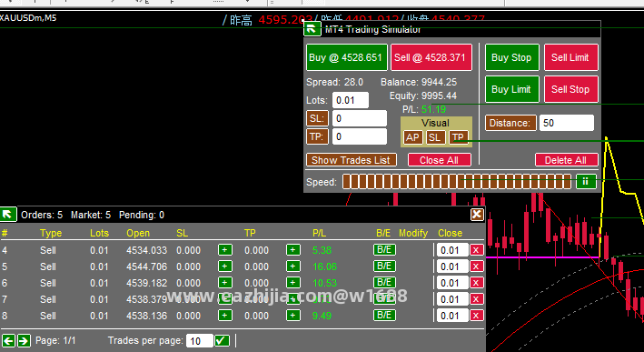
Task: Set break-even on order 4 via B/E
Action: (384, 249)
